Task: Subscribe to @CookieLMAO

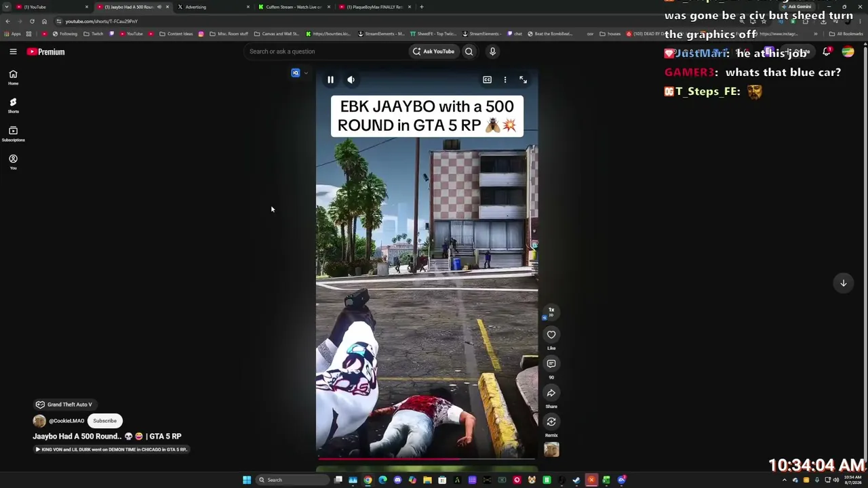Action: pyautogui.click(x=104, y=421)
